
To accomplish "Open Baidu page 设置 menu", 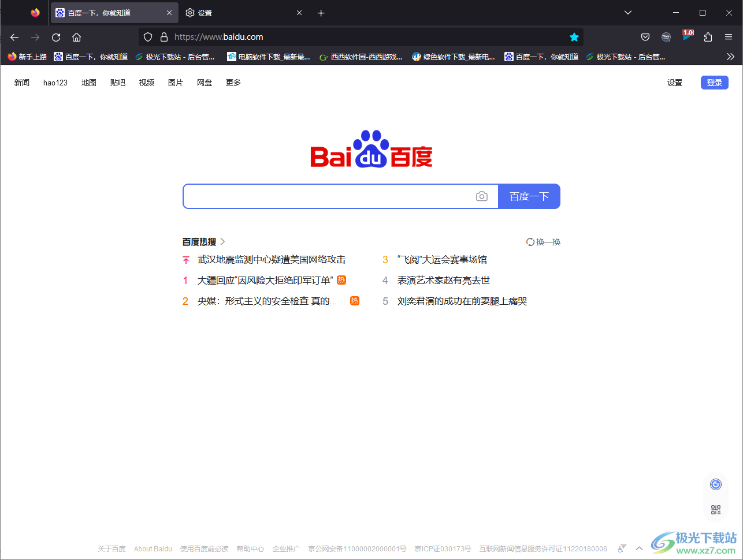I will pyautogui.click(x=675, y=83).
